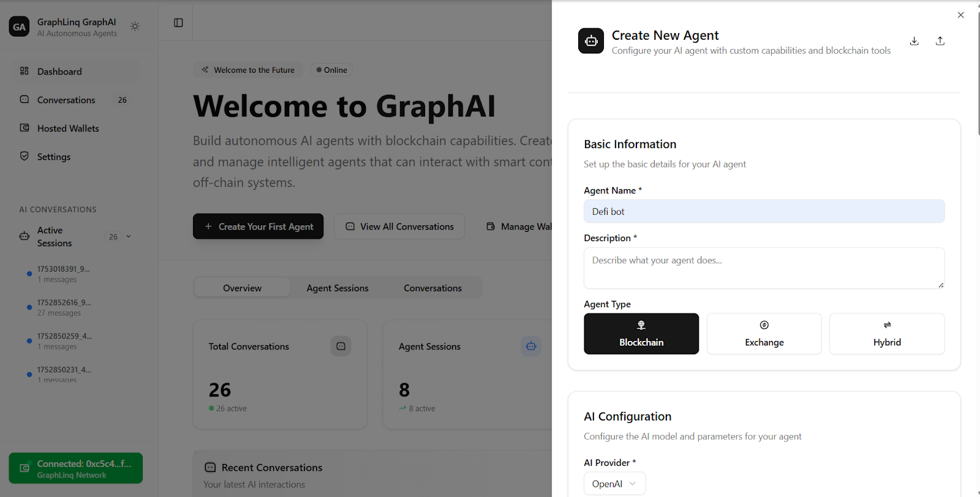Screen dimensions: 980x497
Task: Click the Active Sessions robot icon
Action: click(x=24, y=236)
